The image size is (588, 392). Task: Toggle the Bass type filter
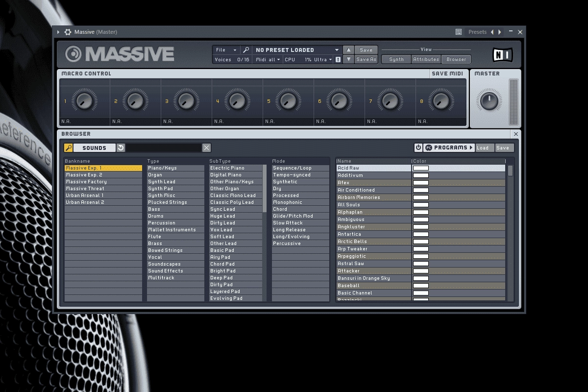[x=175, y=209]
